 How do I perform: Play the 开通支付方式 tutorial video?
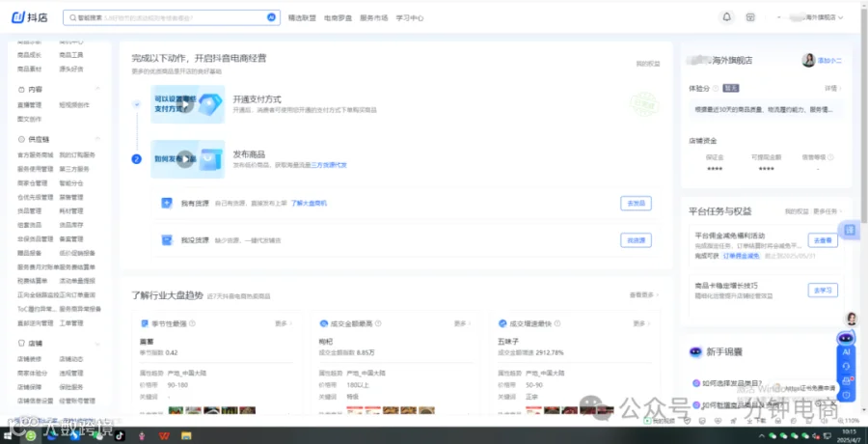point(186,104)
